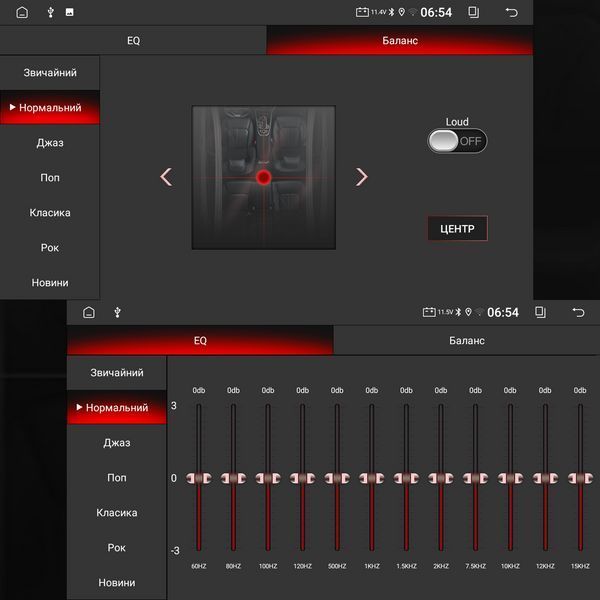The height and width of the screenshot is (600, 600).
Task: Click the 1KHZ equalizer slider handle
Action: [372, 478]
